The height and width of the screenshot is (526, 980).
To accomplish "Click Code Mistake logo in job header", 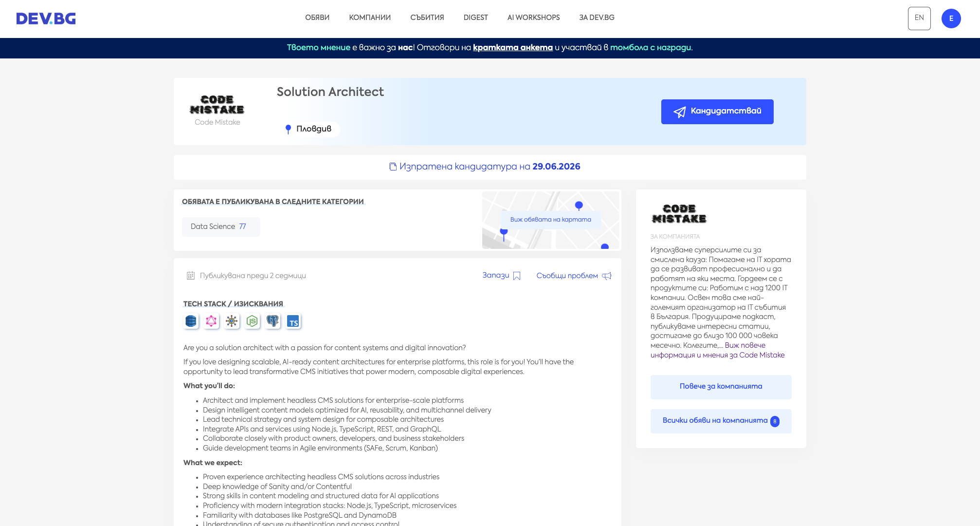I will pos(217,105).
